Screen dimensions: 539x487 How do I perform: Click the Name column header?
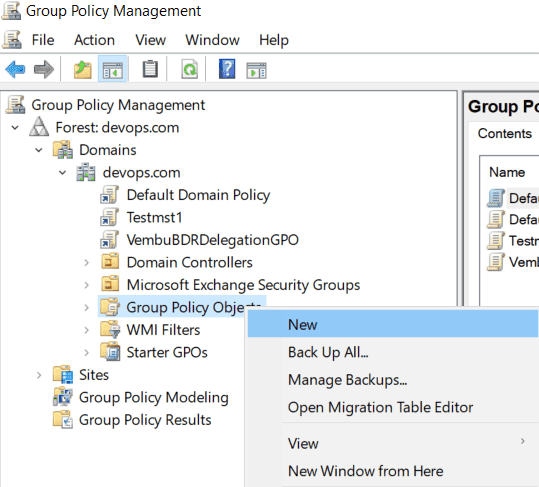[x=507, y=172]
